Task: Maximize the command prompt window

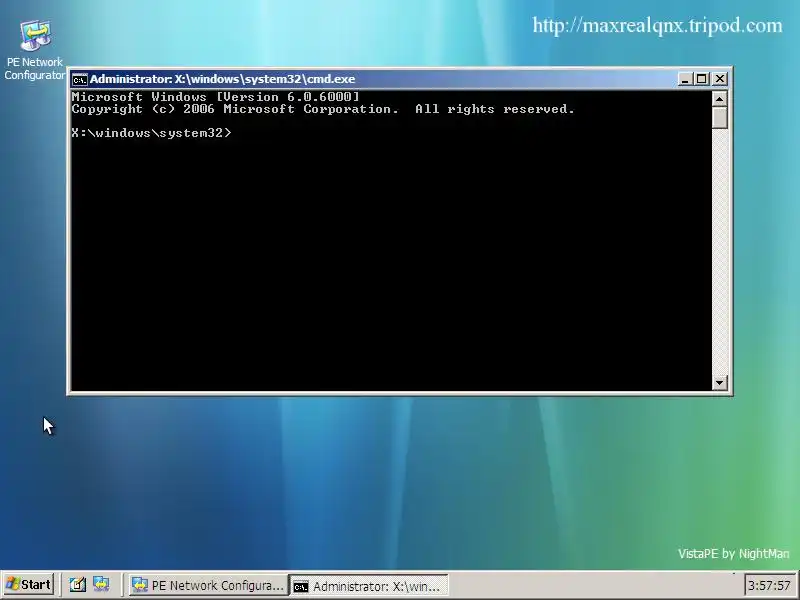Action: [x=702, y=79]
